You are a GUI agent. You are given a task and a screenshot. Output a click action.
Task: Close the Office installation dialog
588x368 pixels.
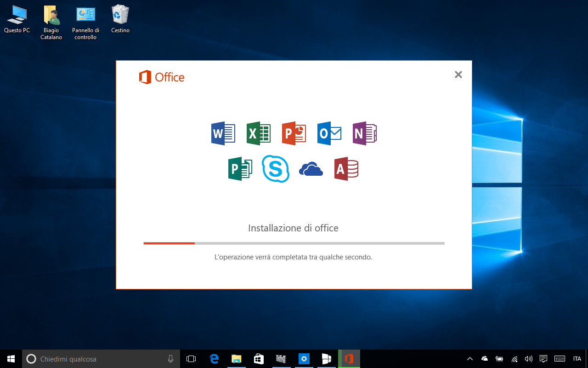[x=458, y=75]
